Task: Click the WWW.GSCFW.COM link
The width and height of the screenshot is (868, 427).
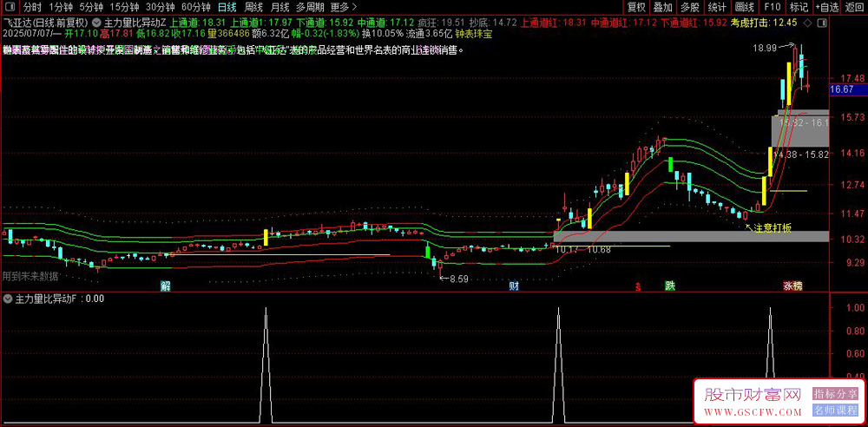Action: [753, 412]
